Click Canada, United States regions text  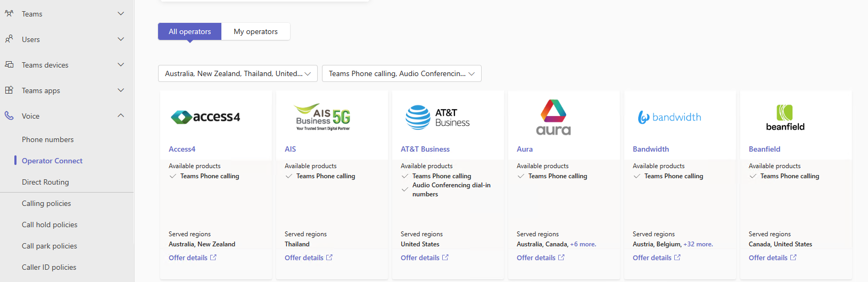pos(780,244)
